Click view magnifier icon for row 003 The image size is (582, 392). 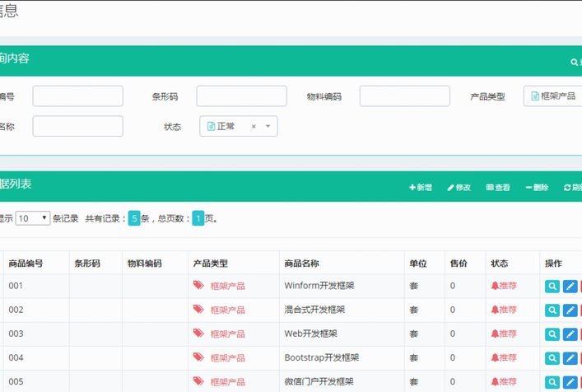pos(552,334)
